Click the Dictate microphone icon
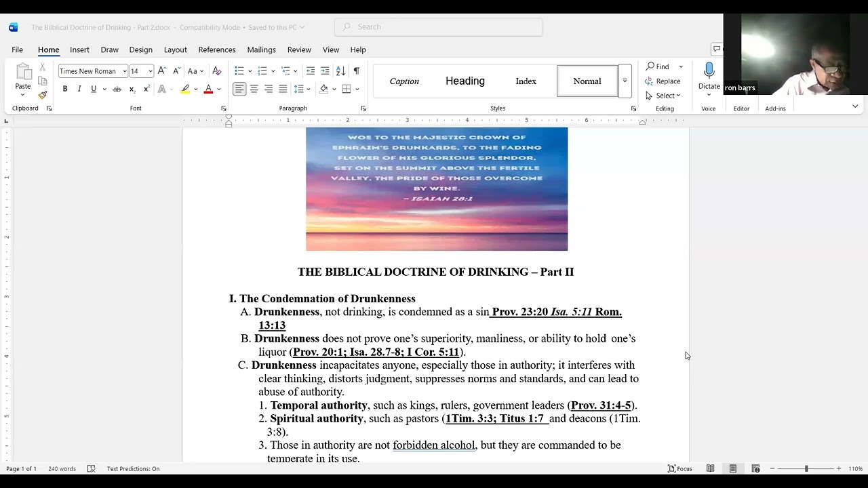 pos(709,70)
